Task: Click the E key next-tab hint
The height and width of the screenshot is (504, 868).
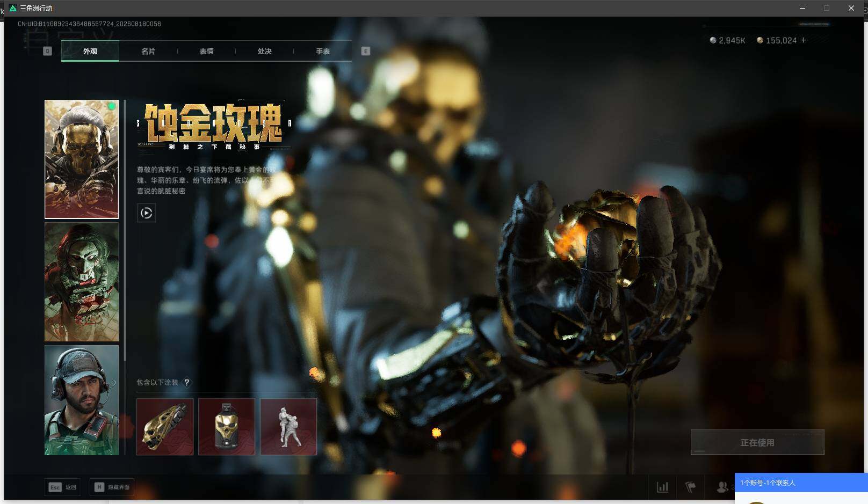Action: [366, 51]
